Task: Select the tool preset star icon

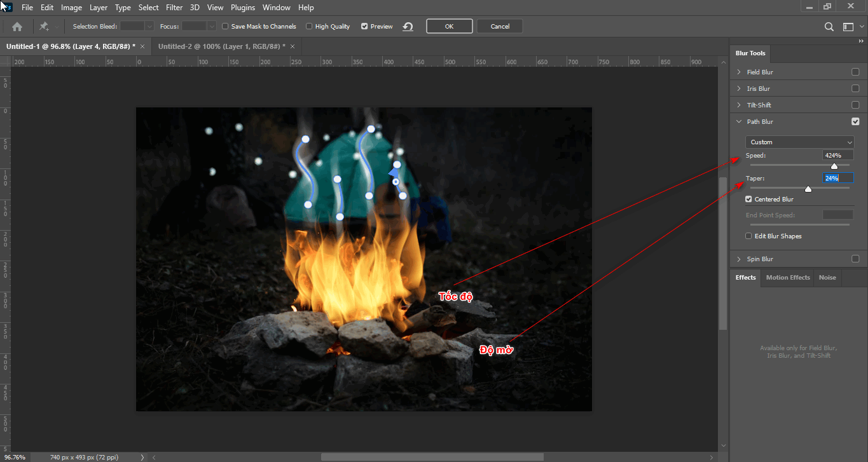Action: (x=44, y=26)
